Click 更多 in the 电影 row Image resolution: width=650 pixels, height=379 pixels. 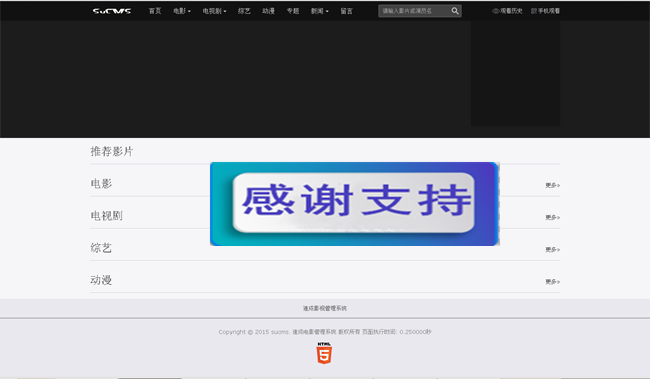pos(553,185)
